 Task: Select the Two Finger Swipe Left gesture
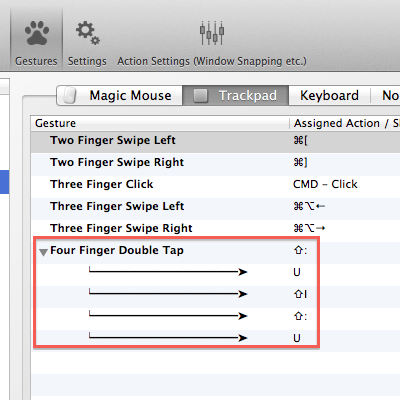point(215,141)
